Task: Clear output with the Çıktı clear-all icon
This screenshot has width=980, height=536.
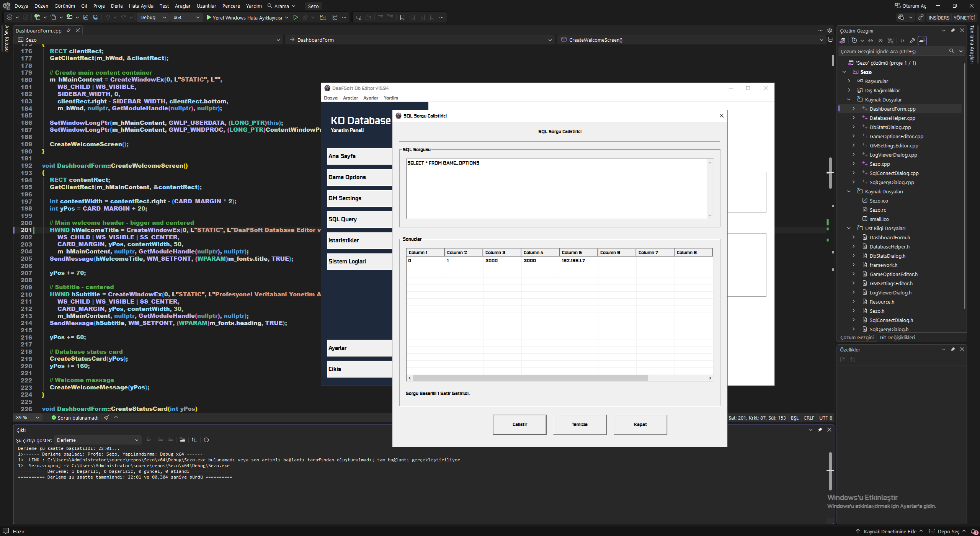Action: click(x=182, y=440)
